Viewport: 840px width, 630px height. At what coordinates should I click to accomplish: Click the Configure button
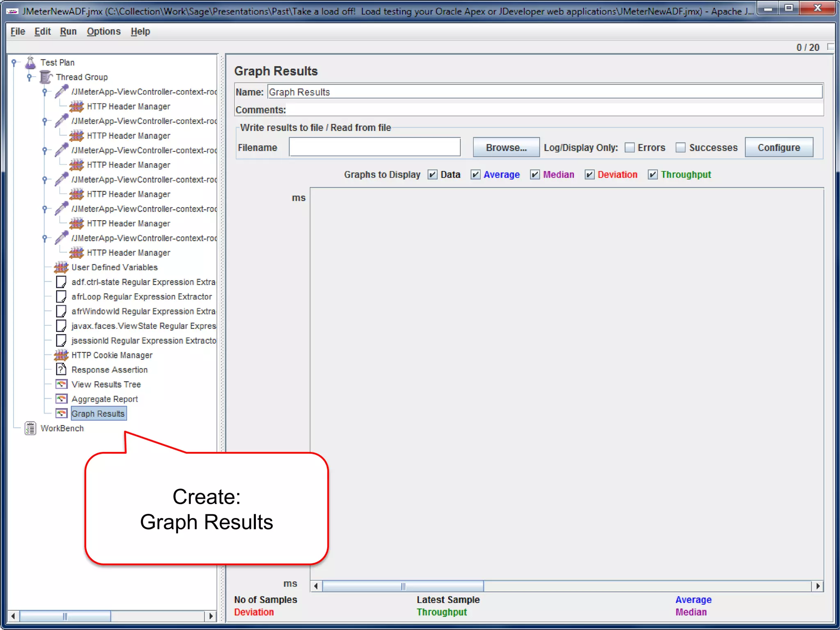[779, 147]
